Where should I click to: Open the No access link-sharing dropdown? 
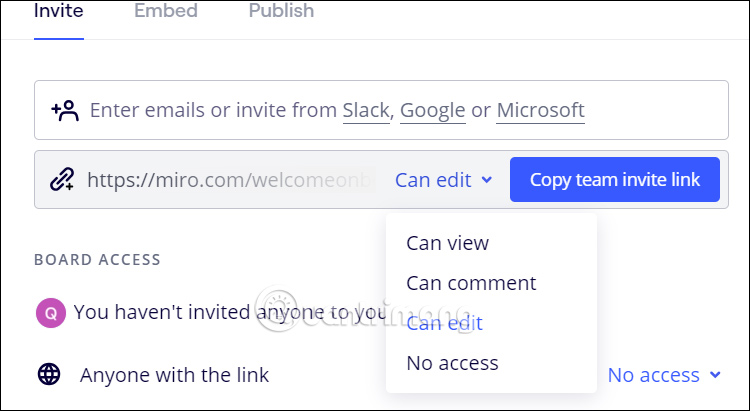click(x=664, y=375)
